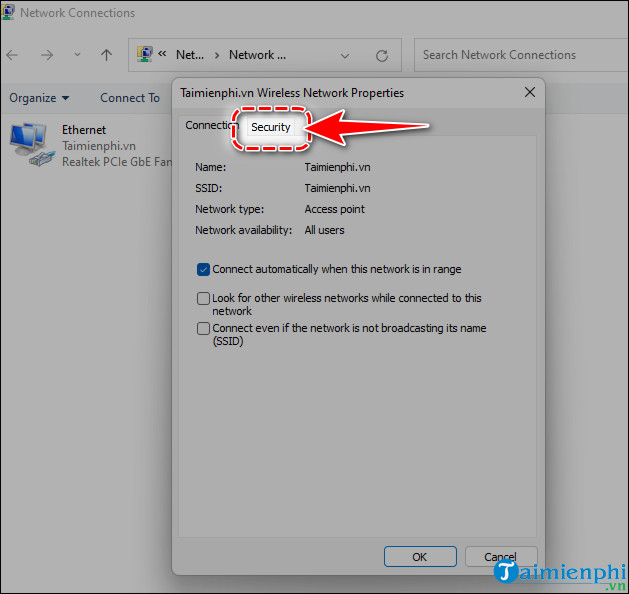Open the Organize menu

39,98
